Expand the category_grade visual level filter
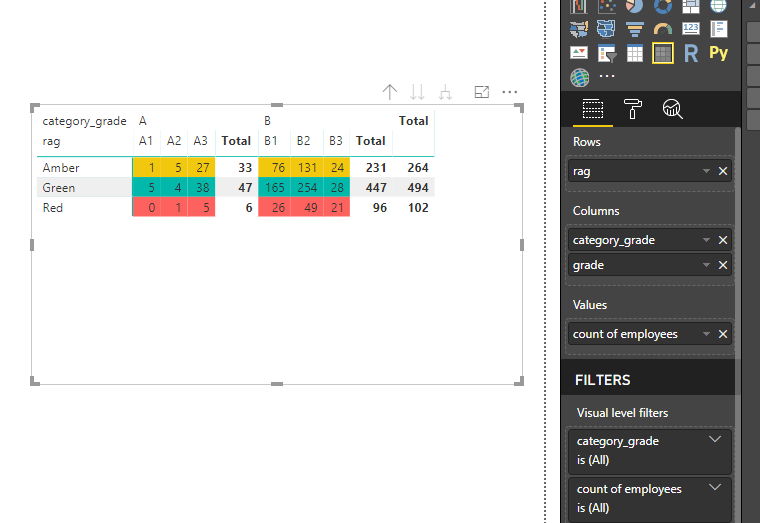 pos(715,440)
